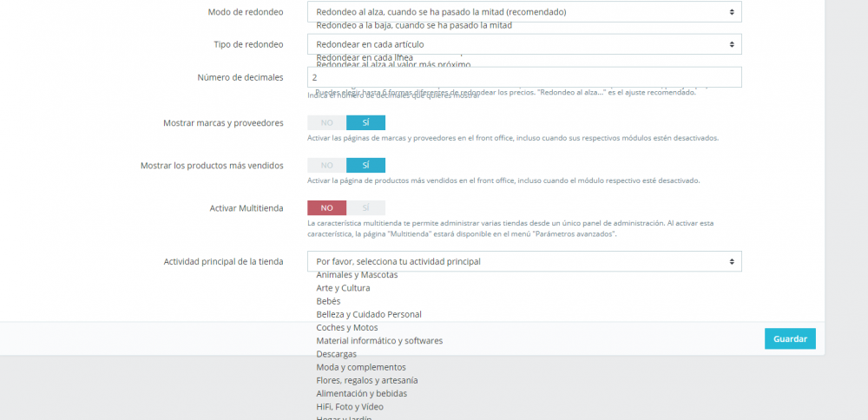868x420 pixels.
Task: Click the Tipo de redondeo label
Action: [x=248, y=44]
